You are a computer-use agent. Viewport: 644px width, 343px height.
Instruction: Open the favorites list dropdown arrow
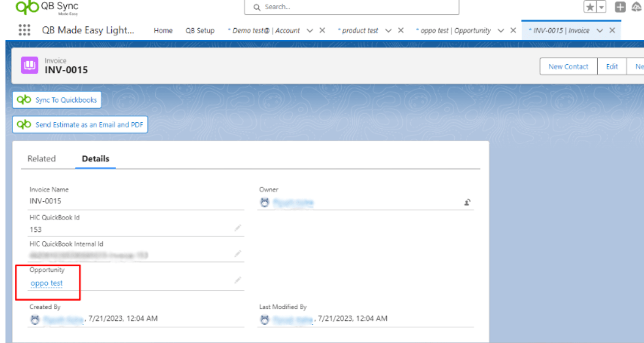[602, 7]
